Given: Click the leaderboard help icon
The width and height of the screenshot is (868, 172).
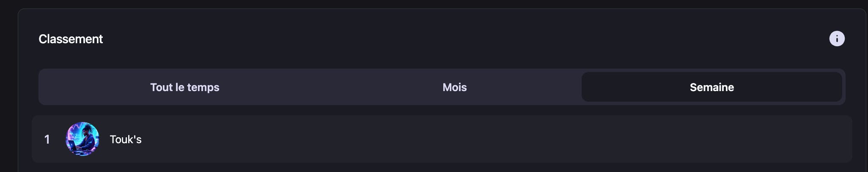Looking at the screenshot, I should 837,39.
